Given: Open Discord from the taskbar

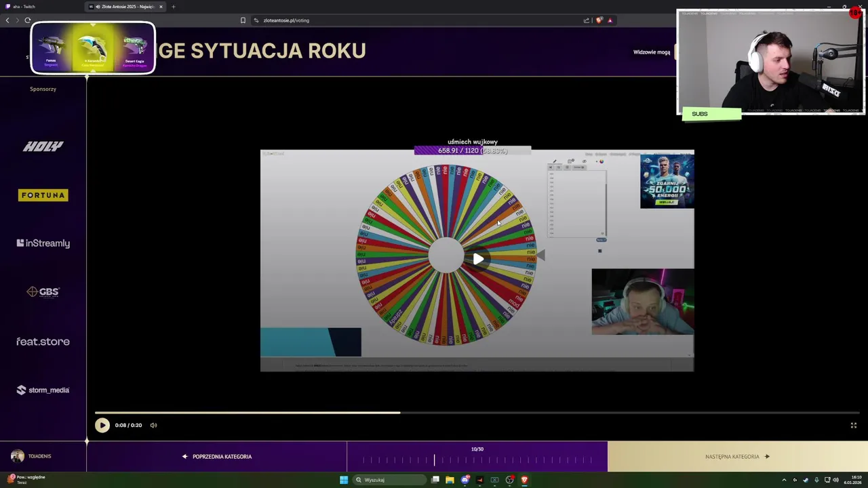Looking at the screenshot, I should [x=465, y=480].
